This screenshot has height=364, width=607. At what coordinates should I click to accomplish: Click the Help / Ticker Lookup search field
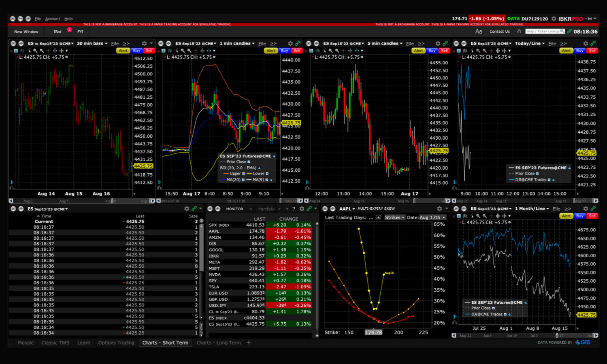pos(543,32)
